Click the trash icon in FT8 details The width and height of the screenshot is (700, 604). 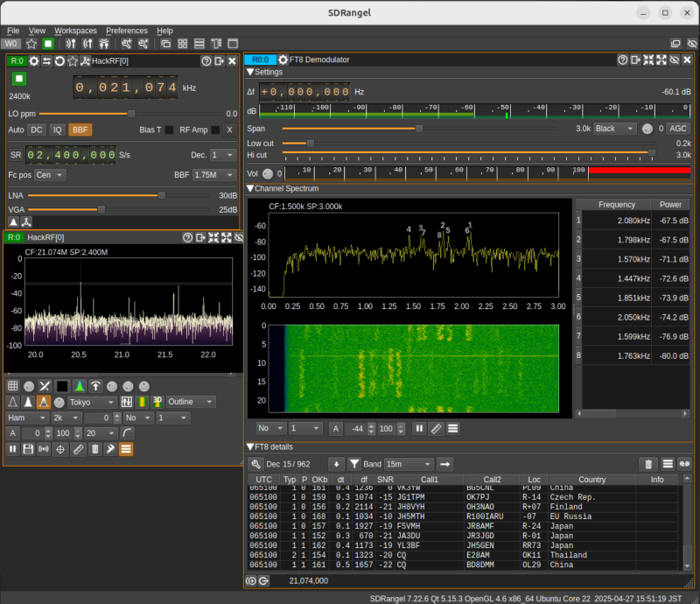(648, 463)
